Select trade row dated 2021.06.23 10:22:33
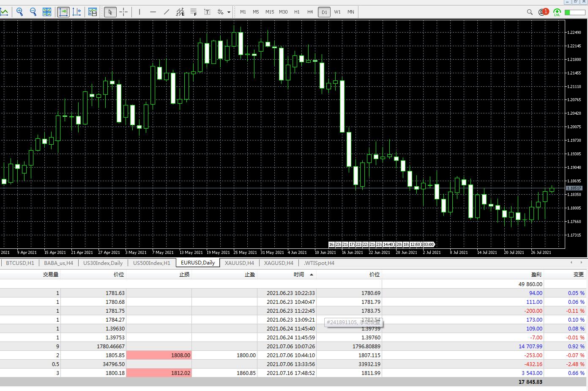Screen dimensions: 588x391 pyautogui.click(x=293, y=293)
